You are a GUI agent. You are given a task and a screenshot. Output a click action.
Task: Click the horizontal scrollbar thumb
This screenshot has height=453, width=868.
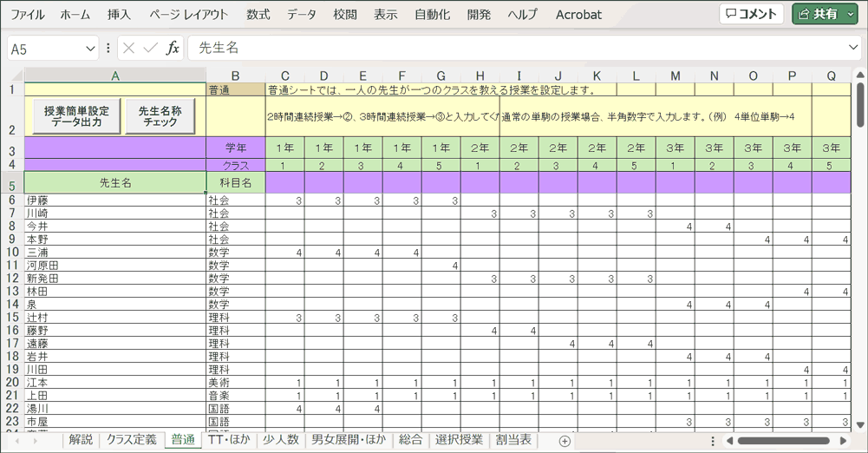click(783, 441)
